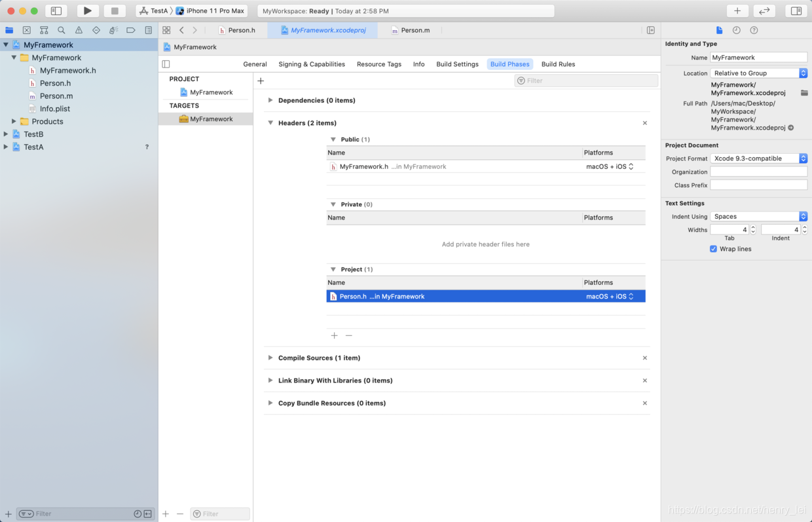Choose location folder icon in inspector
Screen dimensions: 812x522
(804, 93)
